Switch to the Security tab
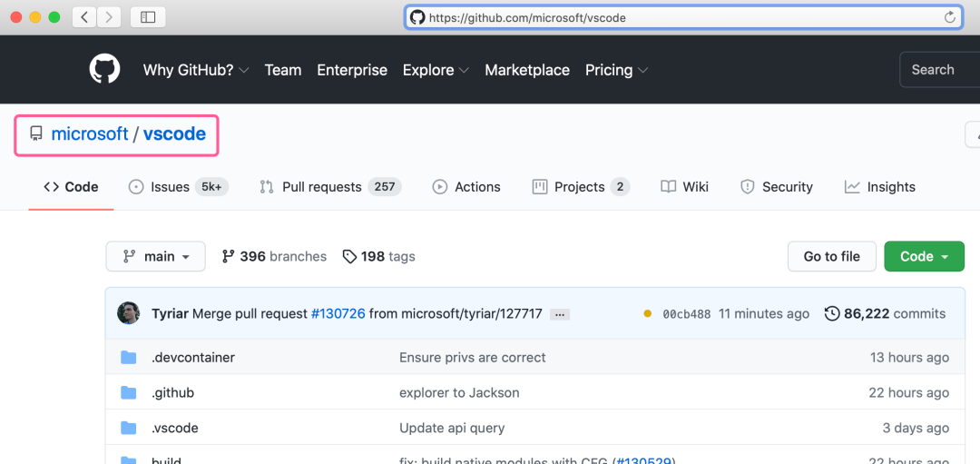This screenshot has height=464, width=980. (776, 187)
